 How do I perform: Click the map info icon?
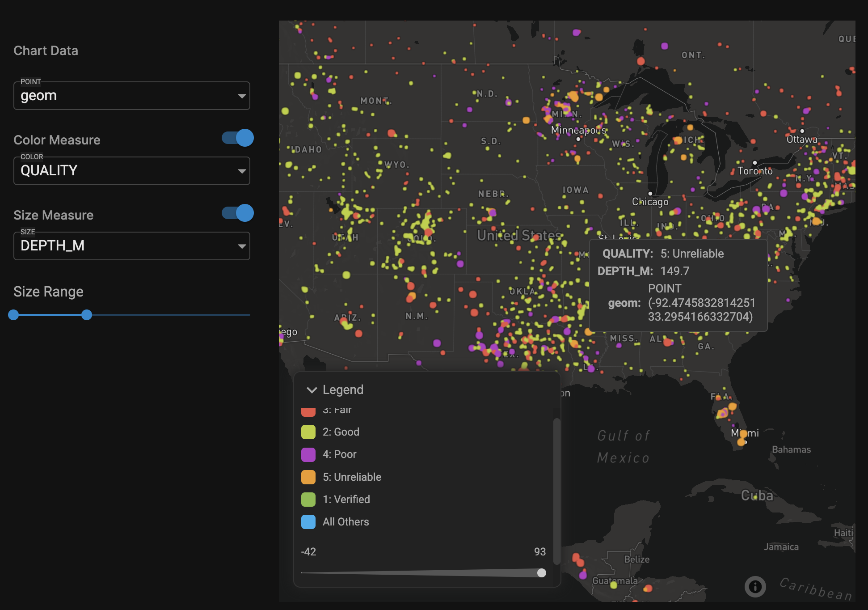tap(755, 586)
